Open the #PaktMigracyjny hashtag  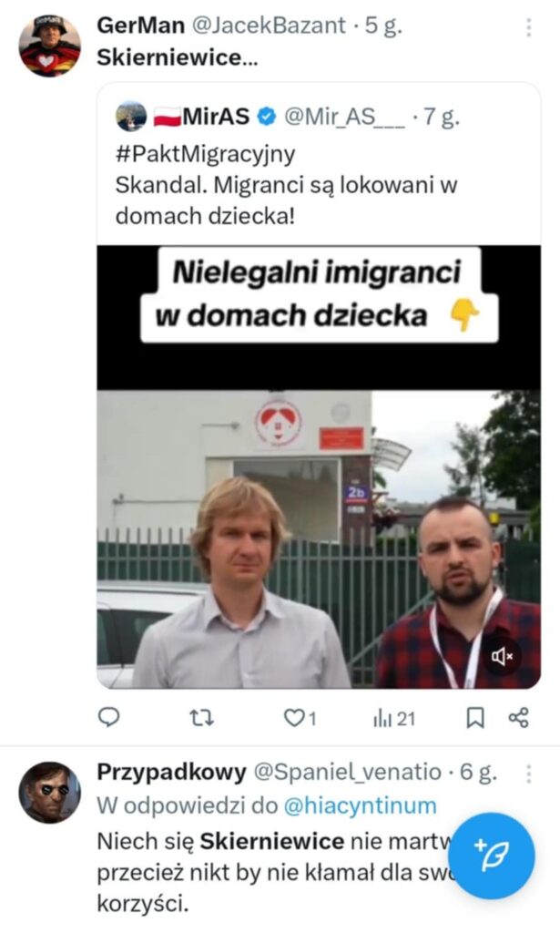pos(205,153)
